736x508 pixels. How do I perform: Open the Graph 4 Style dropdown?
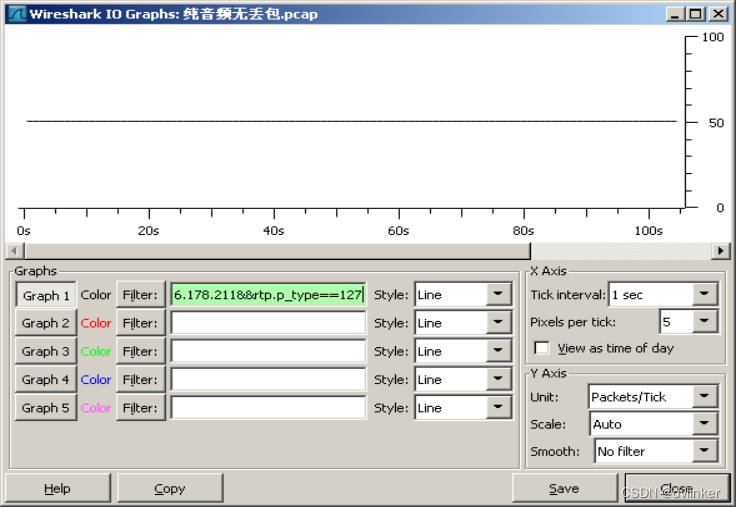[x=463, y=379]
